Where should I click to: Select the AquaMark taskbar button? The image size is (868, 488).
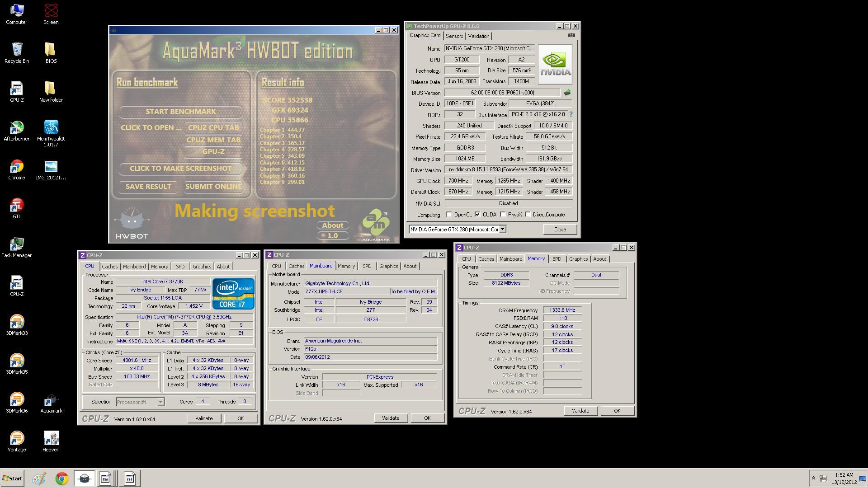pos(84,479)
